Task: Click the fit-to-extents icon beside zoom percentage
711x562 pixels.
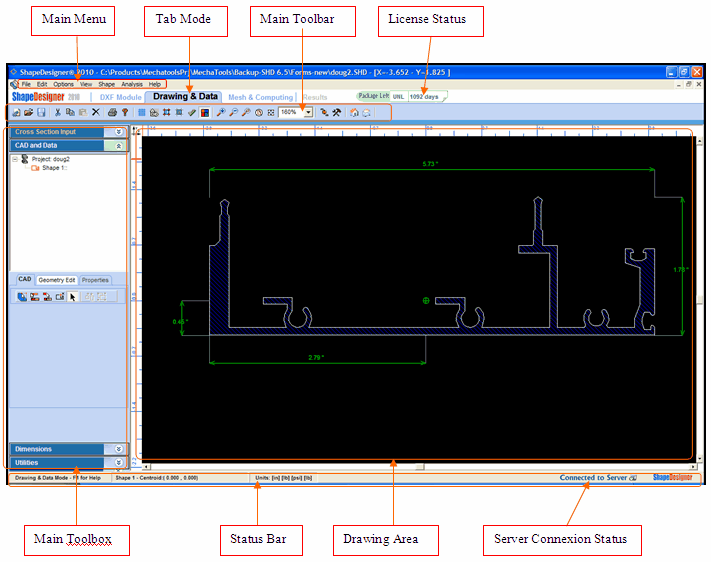Action: (271, 112)
